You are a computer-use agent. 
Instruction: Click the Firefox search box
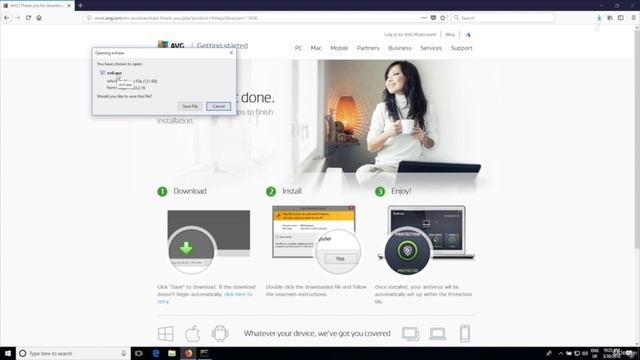(503, 18)
